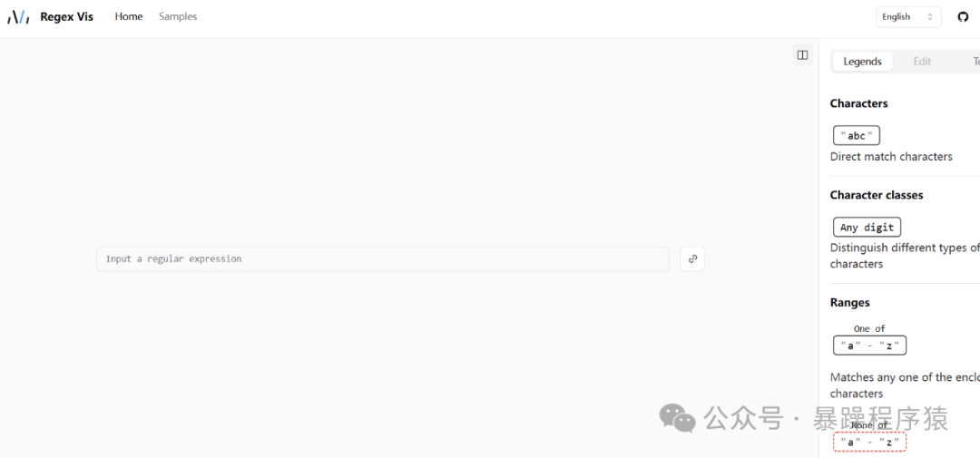Open the Samples page
The width and height of the screenshot is (980, 458).
click(178, 16)
